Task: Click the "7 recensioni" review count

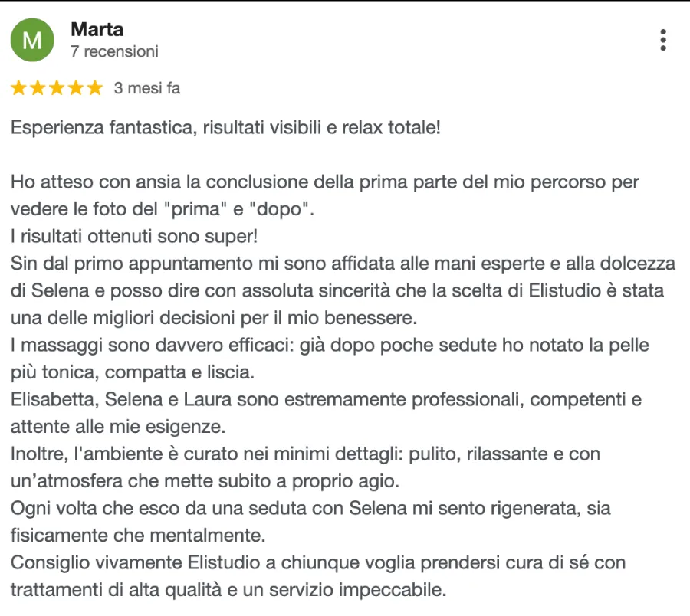Action: [x=114, y=52]
